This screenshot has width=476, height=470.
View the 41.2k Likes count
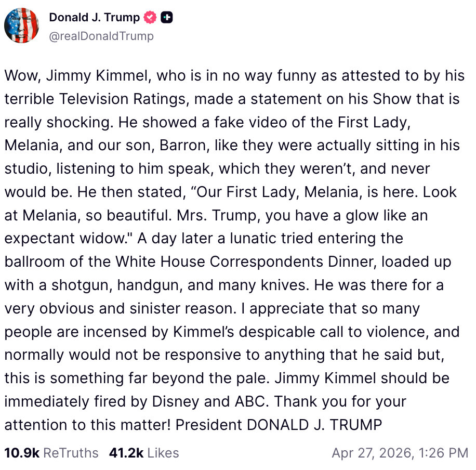pos(126,453)
